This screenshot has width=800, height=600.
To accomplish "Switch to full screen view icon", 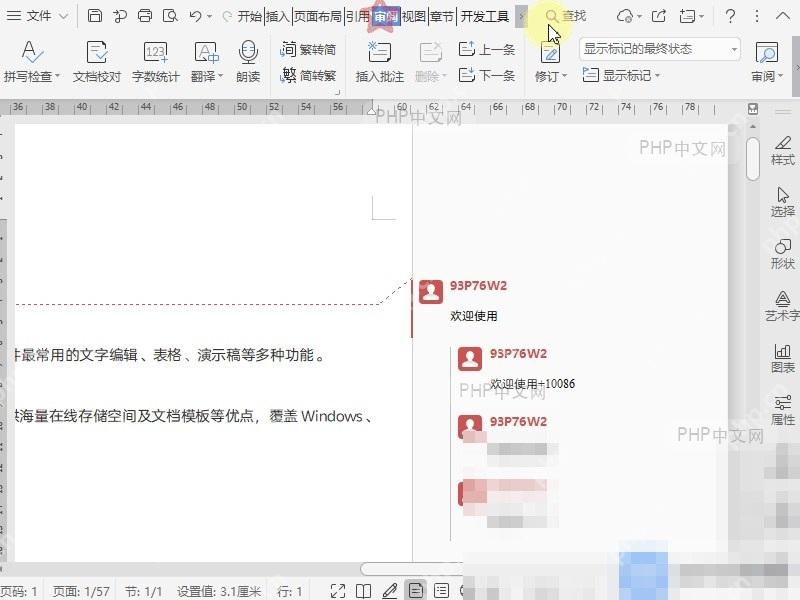I will point(338,591).
